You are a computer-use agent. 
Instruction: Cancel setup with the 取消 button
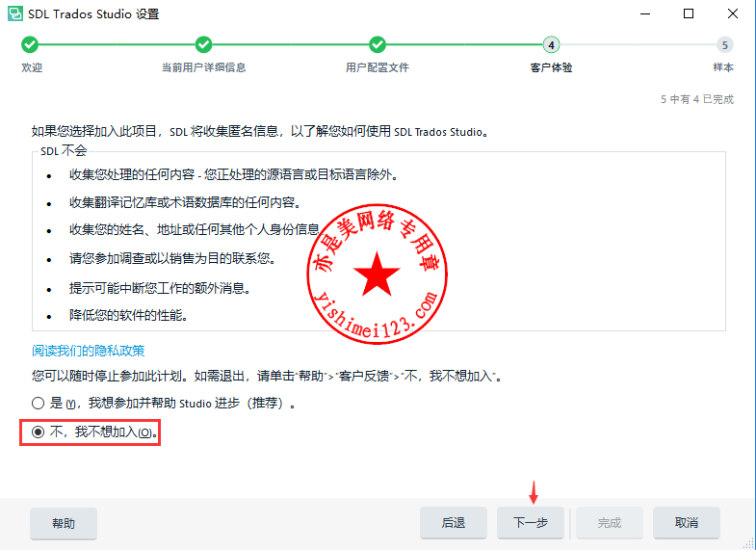pos(687,523)
